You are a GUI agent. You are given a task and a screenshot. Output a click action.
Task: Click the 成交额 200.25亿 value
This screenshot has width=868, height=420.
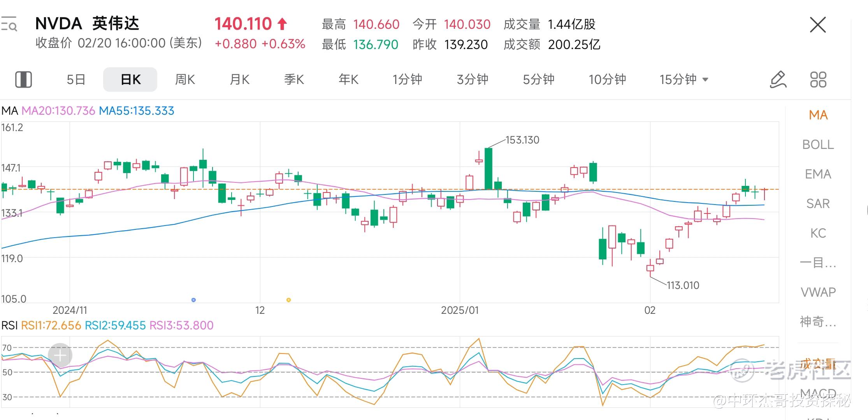574,45
